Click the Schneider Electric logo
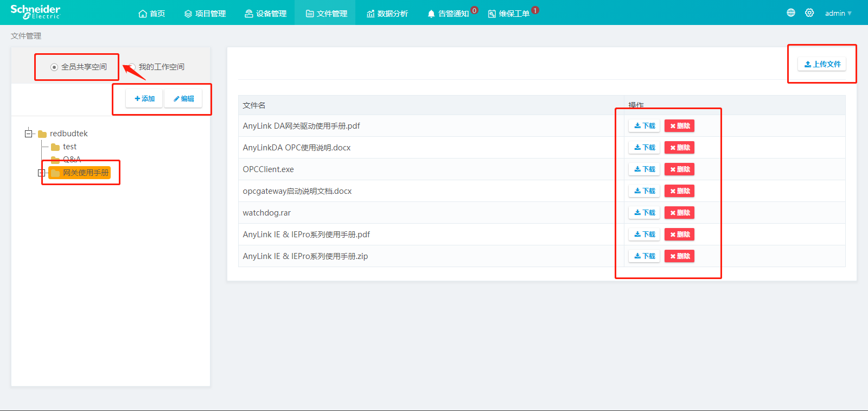 tap(35, 12)
